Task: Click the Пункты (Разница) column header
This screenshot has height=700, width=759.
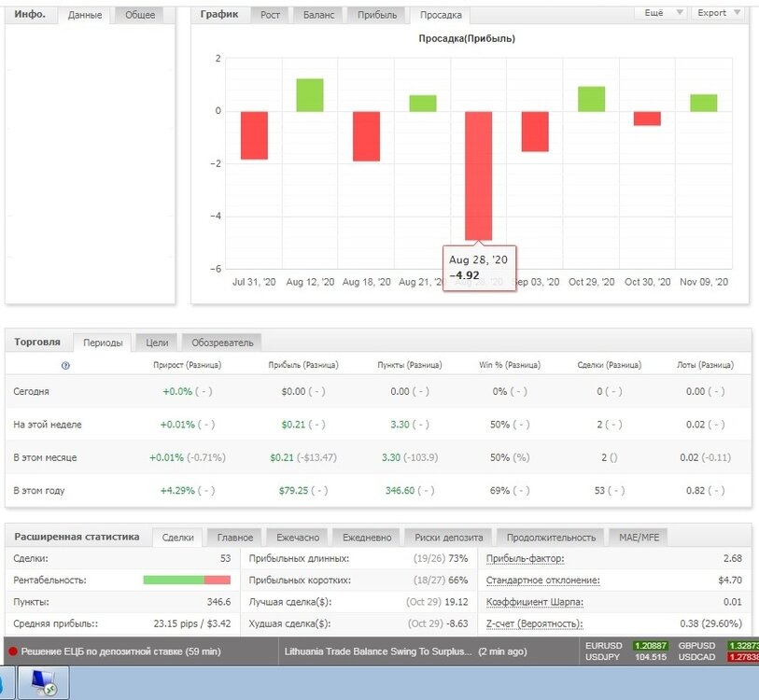Action: point(410,365)
